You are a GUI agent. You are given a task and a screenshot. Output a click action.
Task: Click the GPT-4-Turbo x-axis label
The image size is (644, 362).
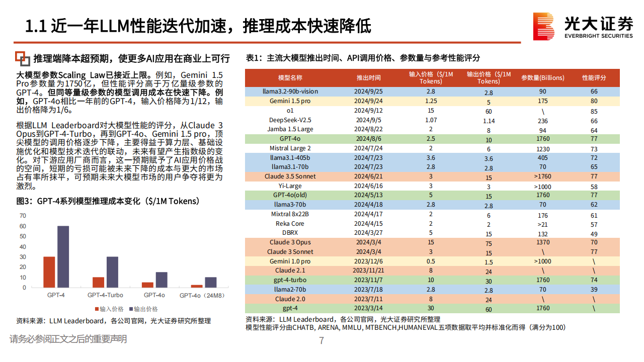coord(105,295)
